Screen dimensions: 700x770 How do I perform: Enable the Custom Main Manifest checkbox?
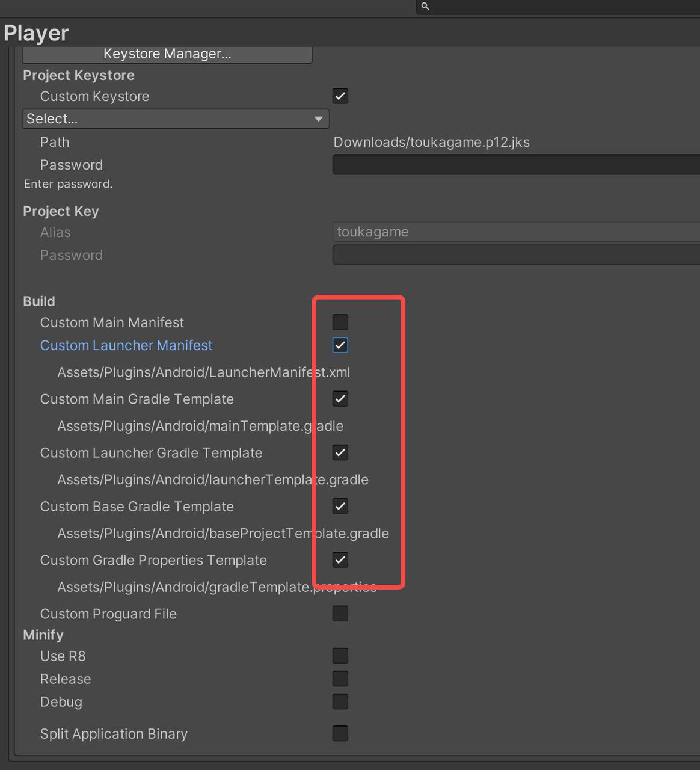pos(340,322)
